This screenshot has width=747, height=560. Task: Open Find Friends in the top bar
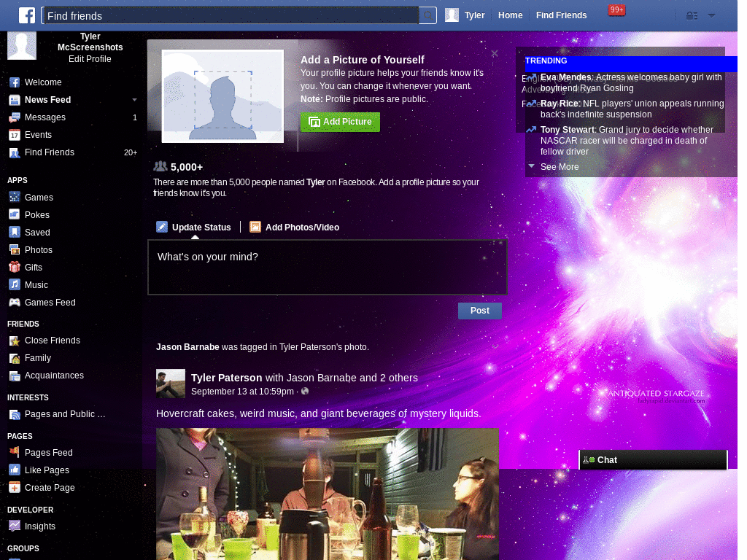[x=561, y=15]
